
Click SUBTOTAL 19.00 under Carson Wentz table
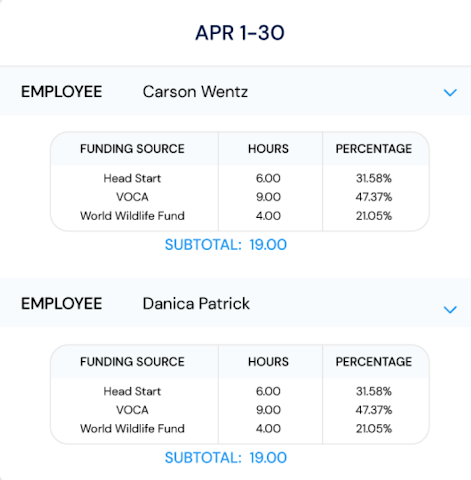pos(226,245)
